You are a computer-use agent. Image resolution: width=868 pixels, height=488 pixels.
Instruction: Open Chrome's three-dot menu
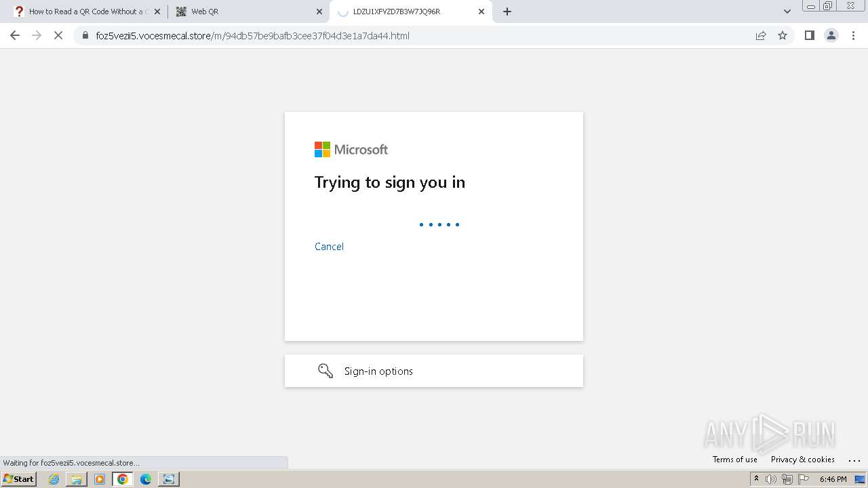pyautogui.click(x=854, y=35)
